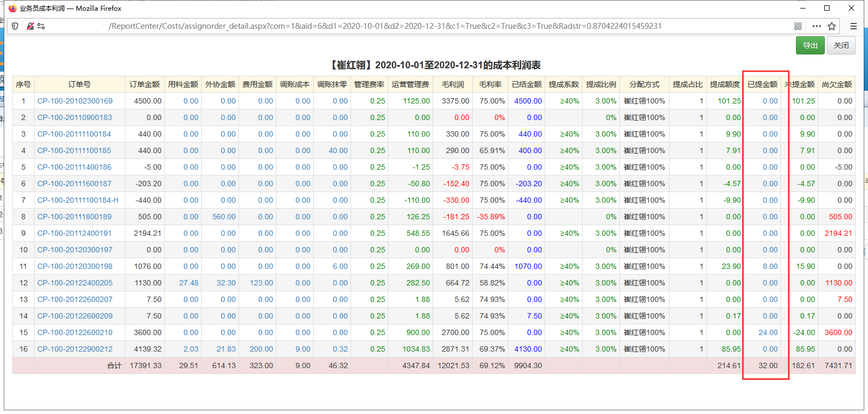868x414 pixels.
Task: Click the 已结金额 column header
Action: click(x=527, y=84)
